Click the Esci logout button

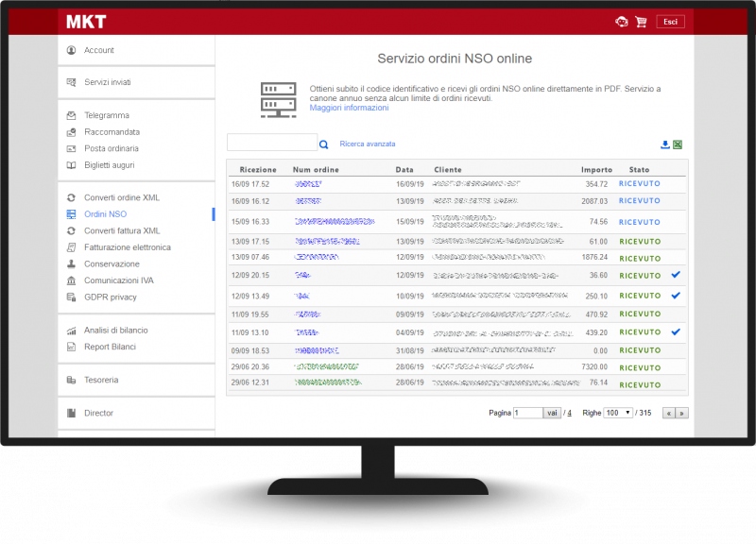670,22
